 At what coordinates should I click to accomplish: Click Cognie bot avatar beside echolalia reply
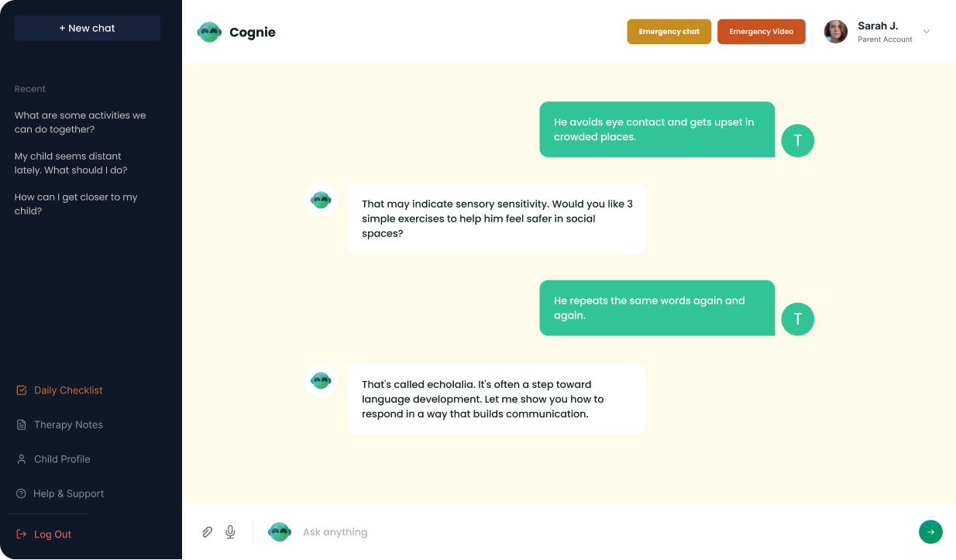(321, 380)
